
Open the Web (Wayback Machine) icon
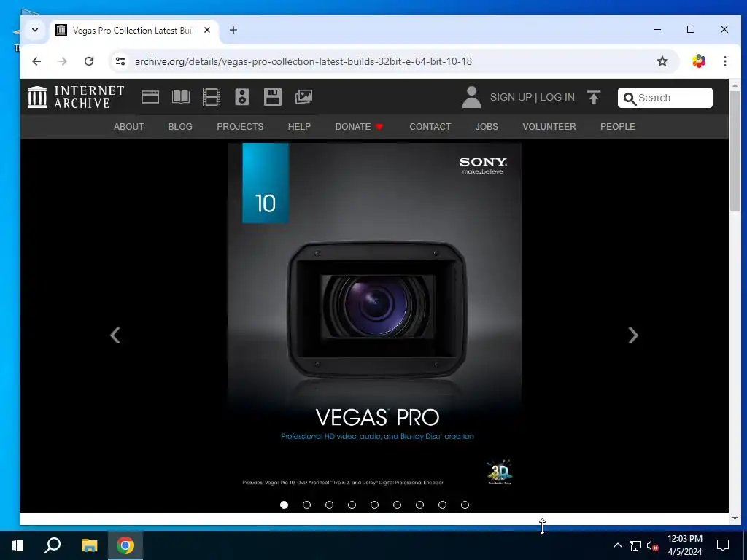[150, 97]
